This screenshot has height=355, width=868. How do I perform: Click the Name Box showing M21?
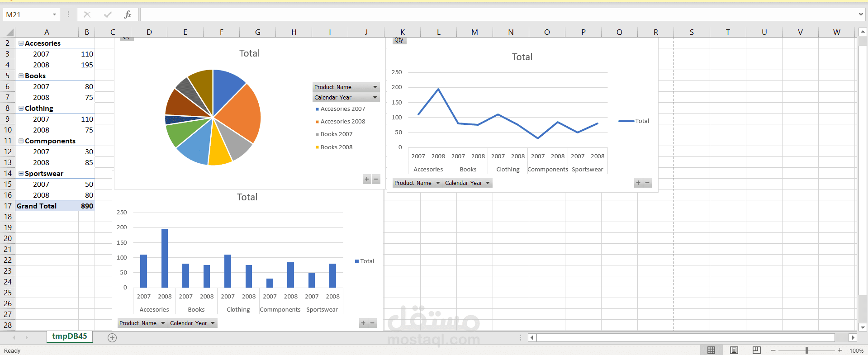(27, 14)
